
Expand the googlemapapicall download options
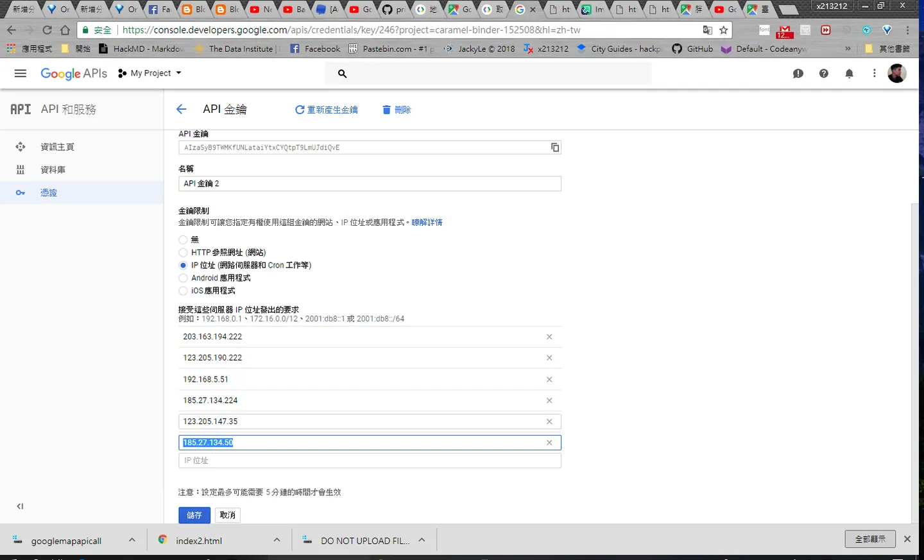pos(132,540)
